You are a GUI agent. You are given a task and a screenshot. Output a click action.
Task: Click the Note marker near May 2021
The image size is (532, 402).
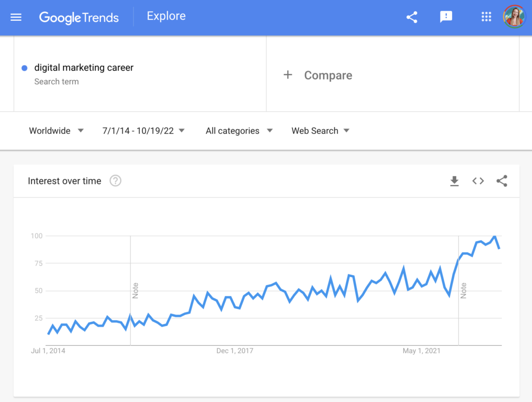463,290
